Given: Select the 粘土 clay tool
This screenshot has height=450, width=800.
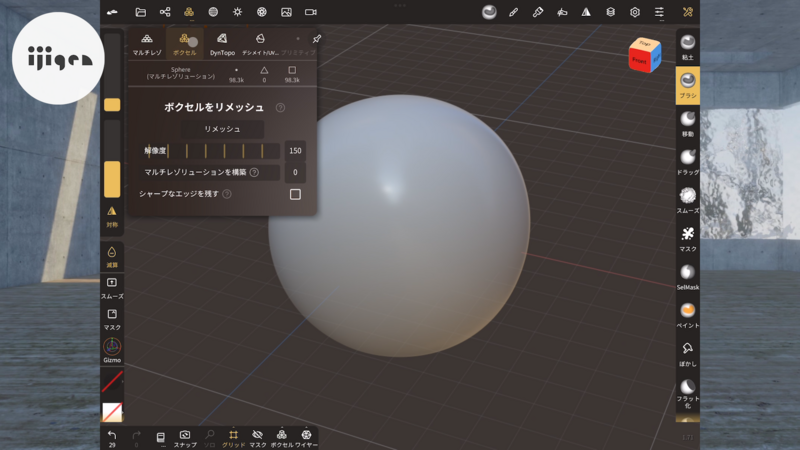Looking at the screenshot, I should coord(688,47).
